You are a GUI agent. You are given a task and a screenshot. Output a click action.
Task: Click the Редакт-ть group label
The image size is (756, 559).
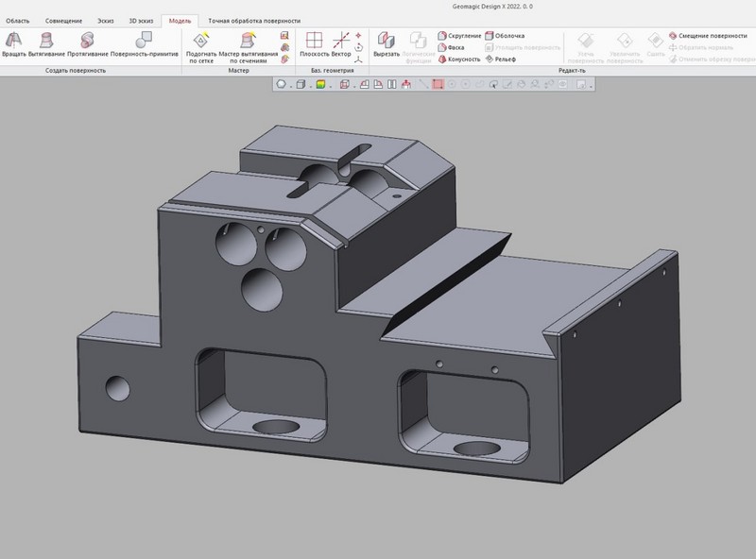(572, 71)
